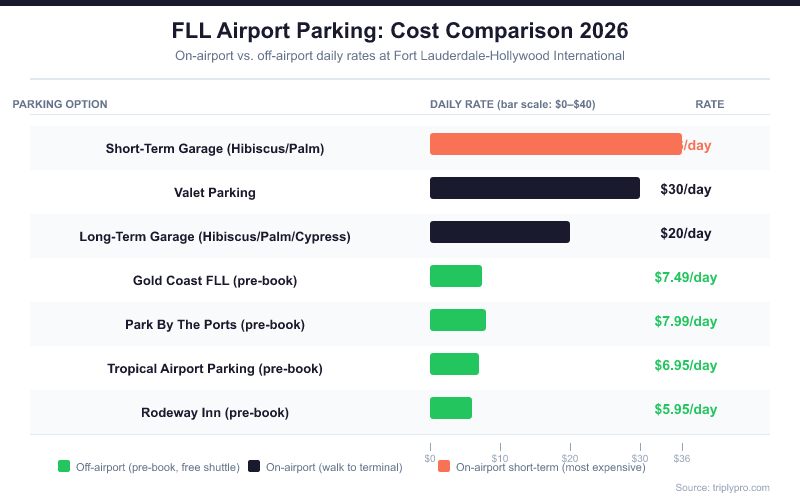
Task: Click the Rodeway Inn green bar
Action: (x=451, y=408)
